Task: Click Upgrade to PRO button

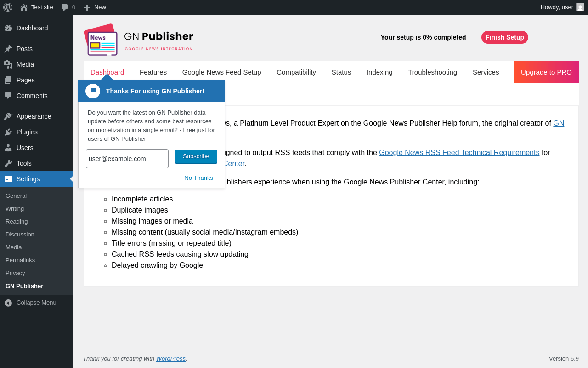Action: pyautogui.click(x=546, y=72)
